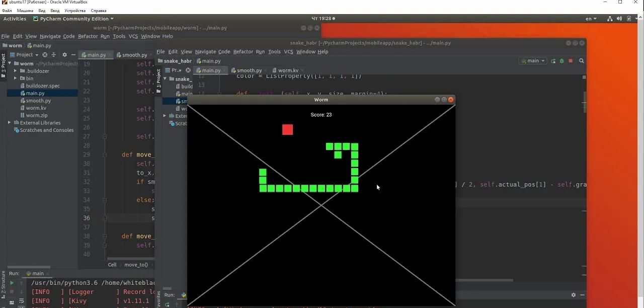Click clock Чт 19:28 in top bar
This screenshot has width=644, height=308.
[321, 19]
